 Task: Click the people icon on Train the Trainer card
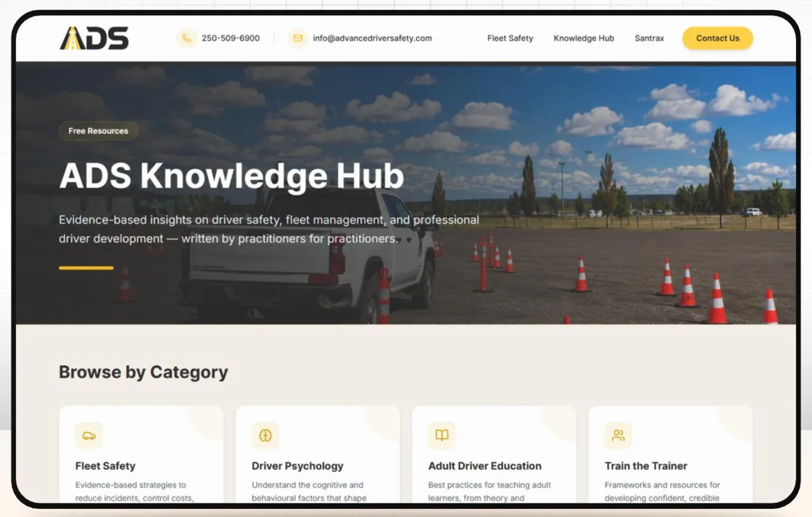coord(618,436)
